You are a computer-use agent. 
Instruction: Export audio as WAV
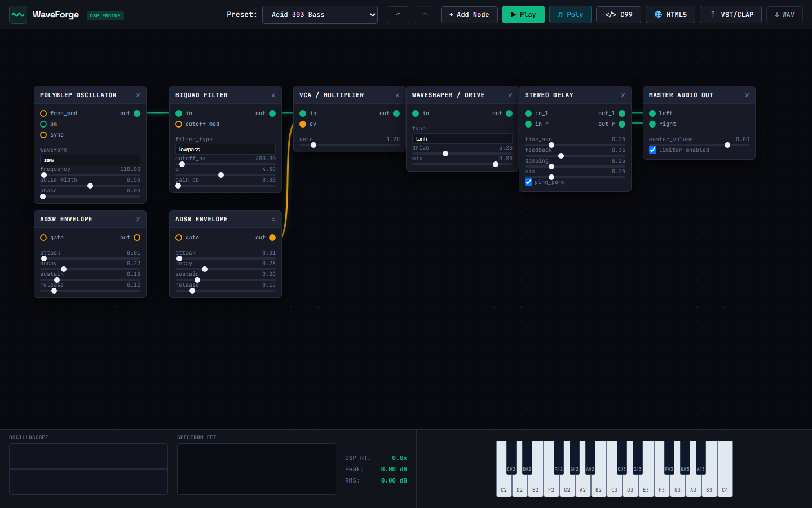784,15
